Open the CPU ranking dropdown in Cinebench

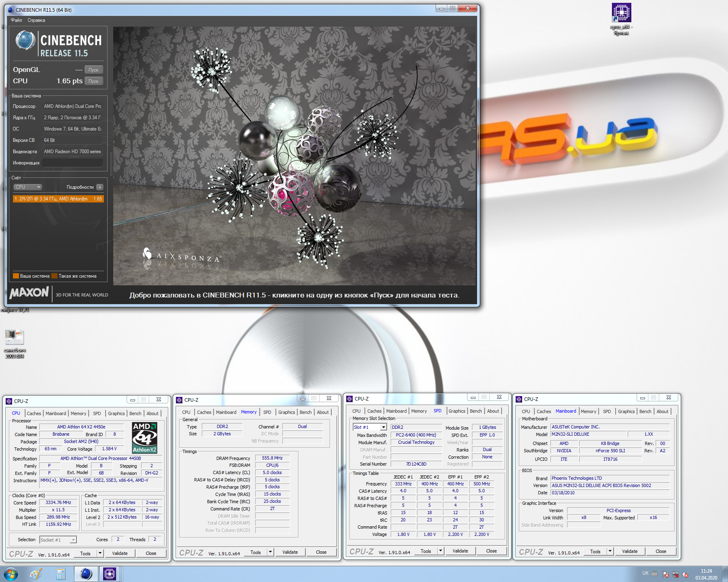click(28, 187)
